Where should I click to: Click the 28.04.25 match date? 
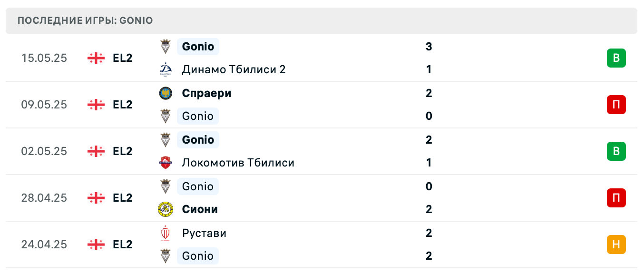[44, 198]
